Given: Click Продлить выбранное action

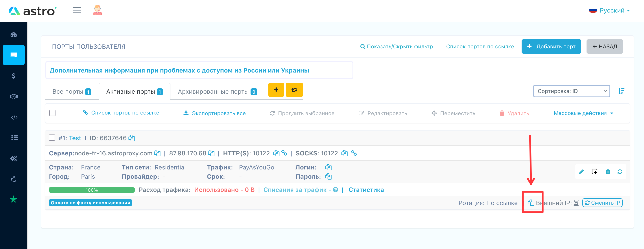Looking at the screenshot, I should [302, 113].
